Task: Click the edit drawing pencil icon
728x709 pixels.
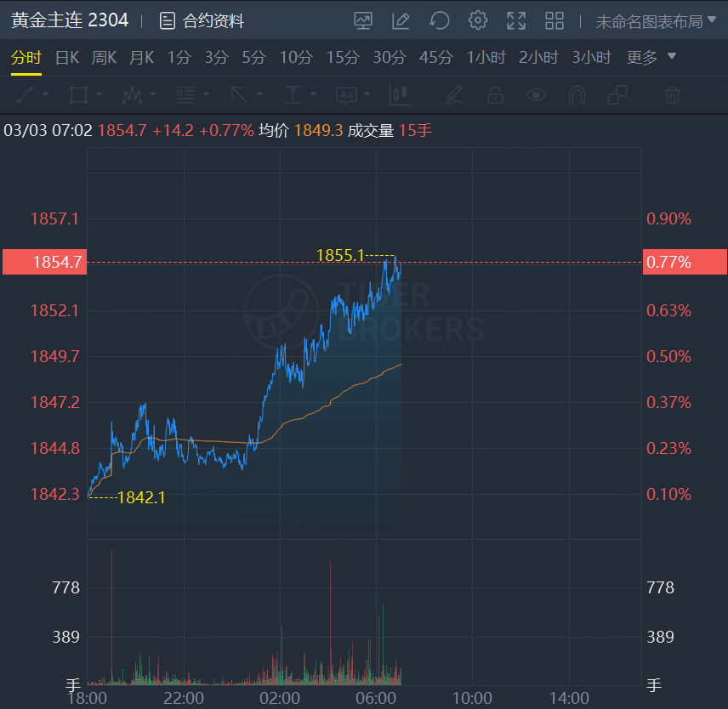Action: coord(401,20)
